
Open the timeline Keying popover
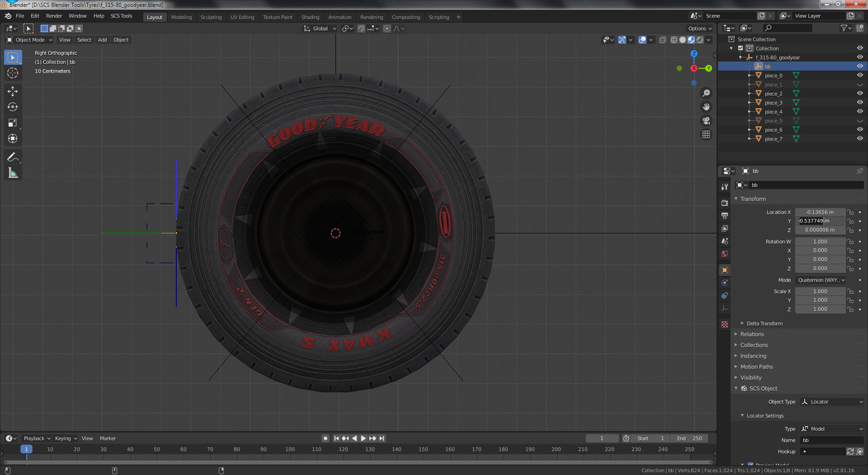(x=66, y=438)
